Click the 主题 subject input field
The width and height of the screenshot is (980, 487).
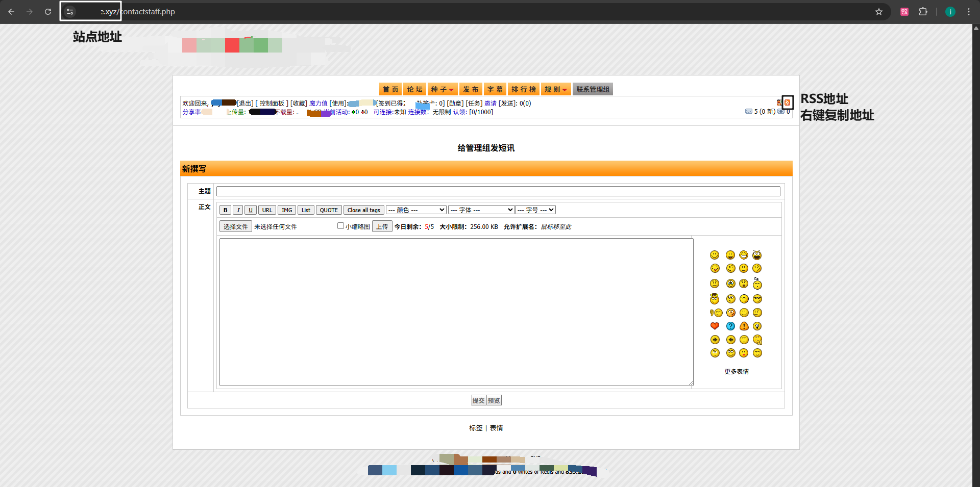click(498, 191)
